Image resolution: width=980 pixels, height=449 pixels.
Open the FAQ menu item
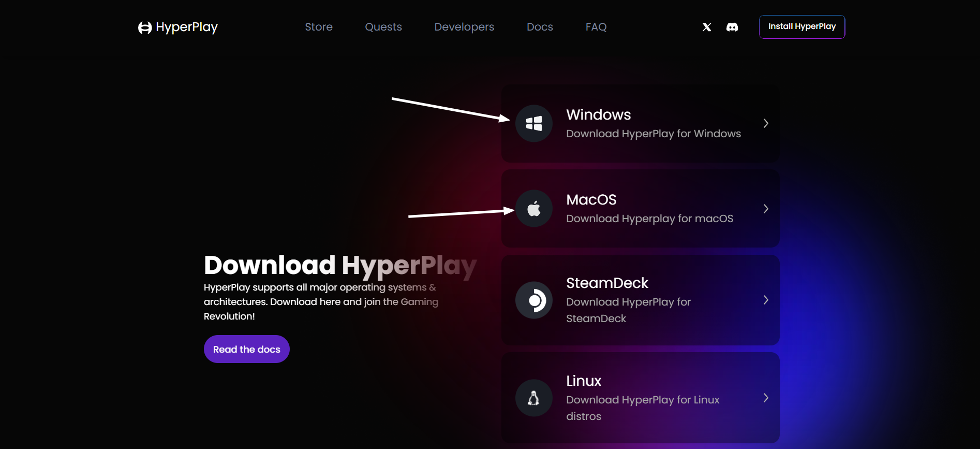point(596,27)
